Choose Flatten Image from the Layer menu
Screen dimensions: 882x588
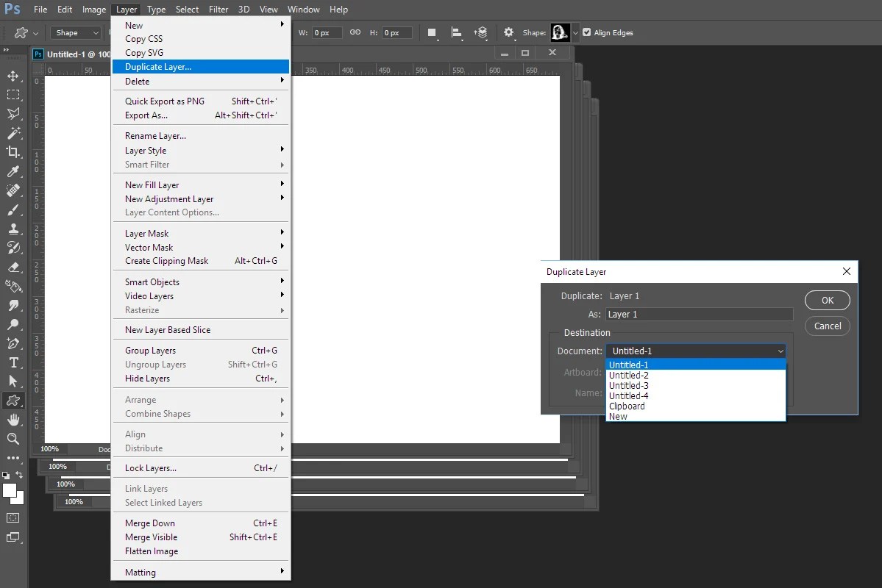152,551
